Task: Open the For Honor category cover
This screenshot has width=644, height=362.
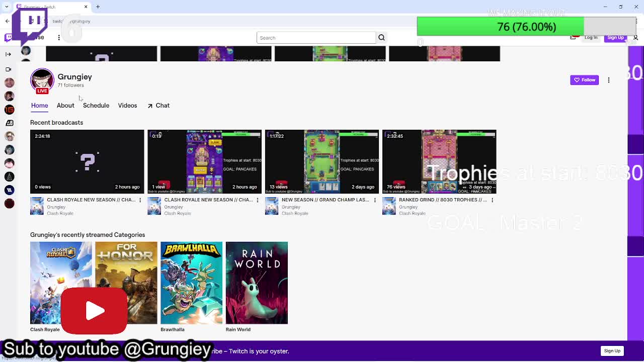Action: [126, 283]
